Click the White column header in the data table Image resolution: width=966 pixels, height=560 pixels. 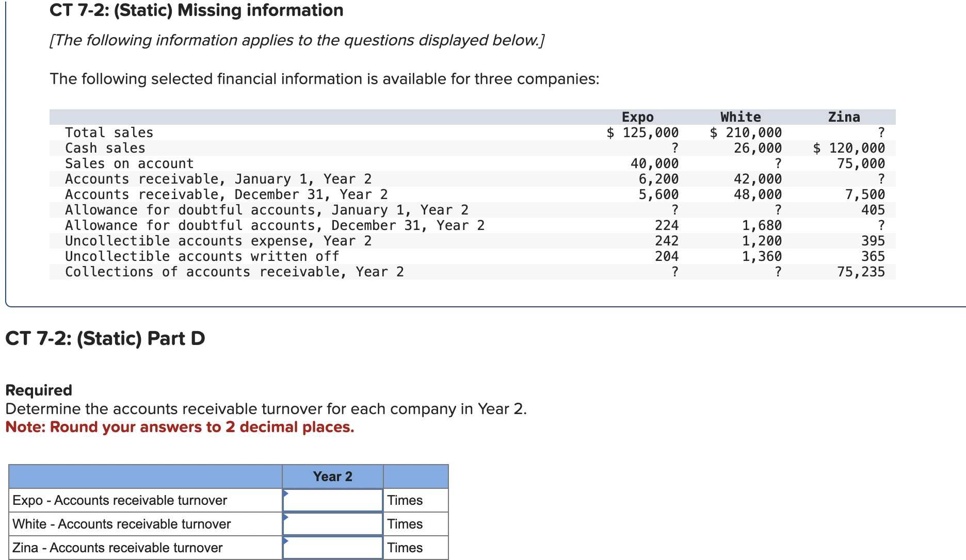point(739,117)
